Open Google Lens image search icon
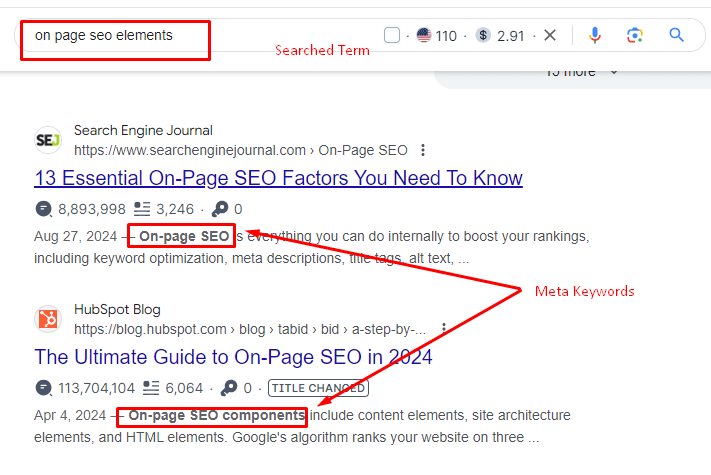Viewport: 711px width, 475px height. click(635, 35)
